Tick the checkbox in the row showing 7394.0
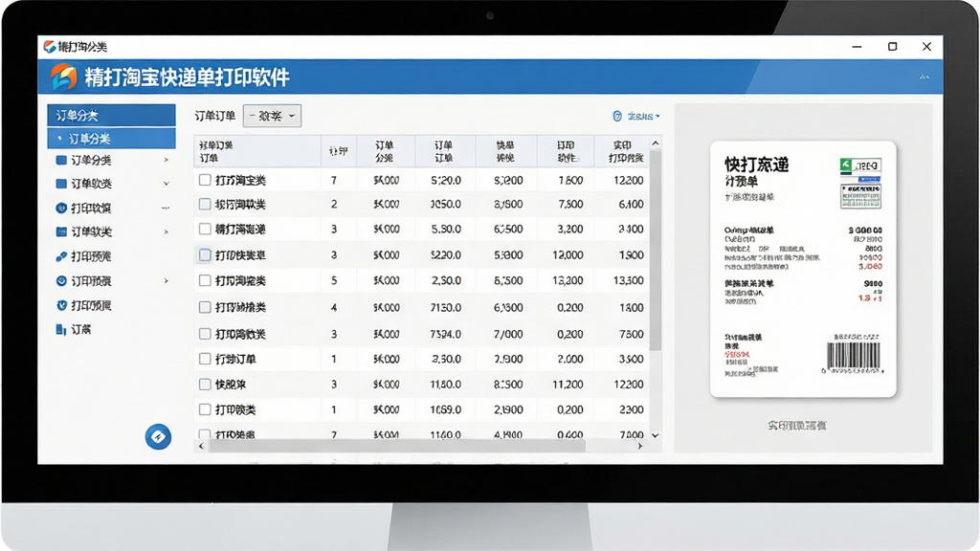 pos(205,334)
